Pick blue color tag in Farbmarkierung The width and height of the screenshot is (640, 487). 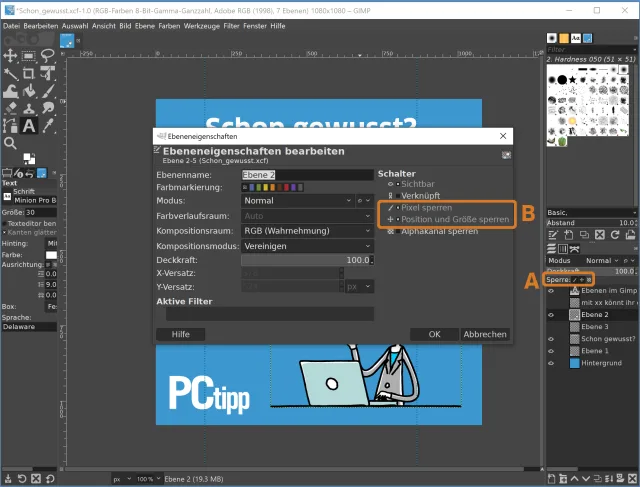click(252, 187)
